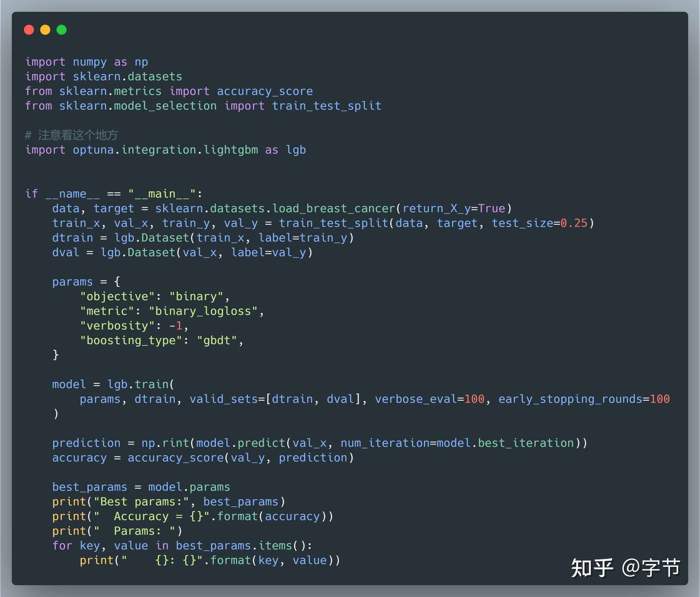Click 'sklearn.model_selection' in the from-import line

click(138, 106)
